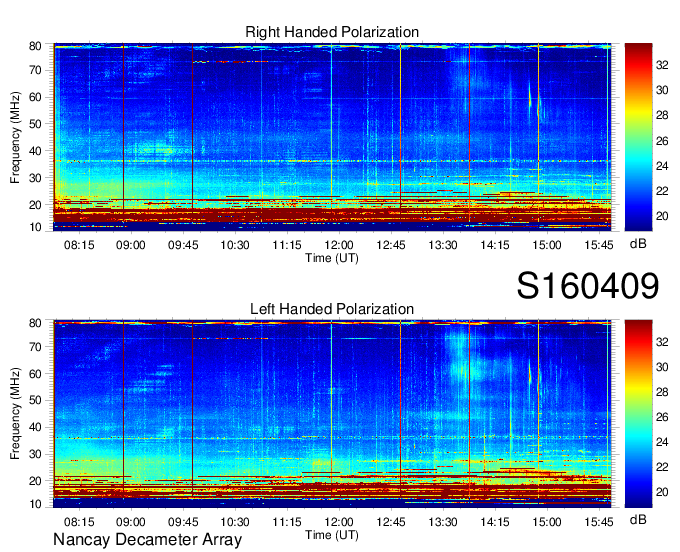Viewport: 680px width, 552px height.
Task: Click the 15:00 tick of the bottom plot
Action: [547, 522]
